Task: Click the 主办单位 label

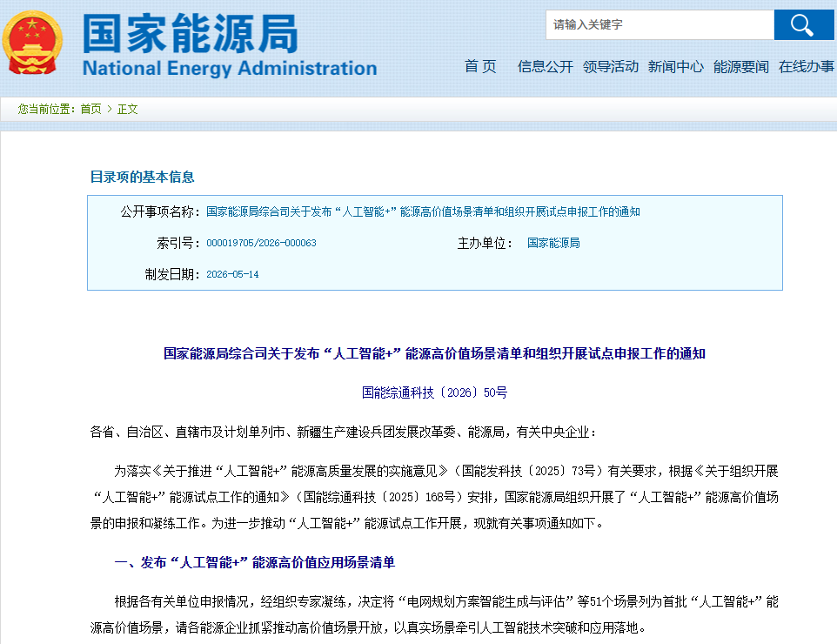Action: coord(485,243)
